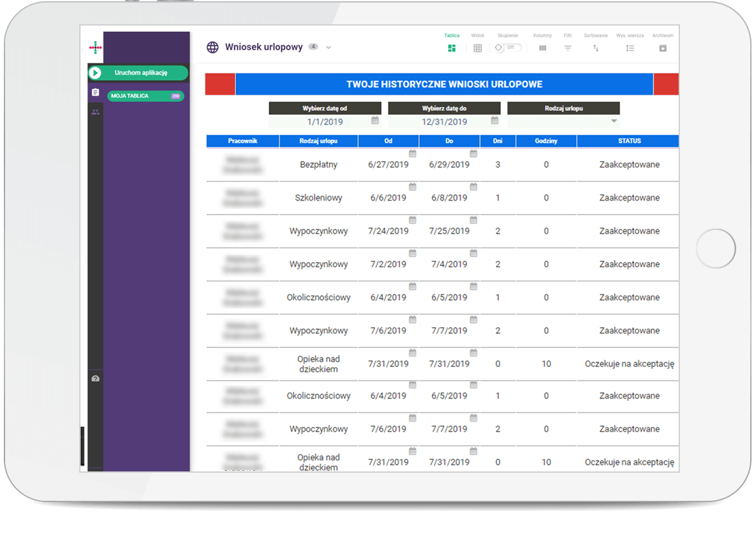Open the Widok grid view
Image resolution: width=756 pixels, height=550 pixels.
coord(477,48)
